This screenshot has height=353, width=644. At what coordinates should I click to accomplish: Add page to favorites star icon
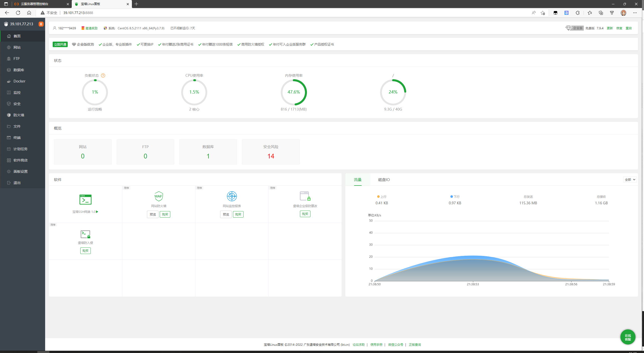[x=543, y=13]
